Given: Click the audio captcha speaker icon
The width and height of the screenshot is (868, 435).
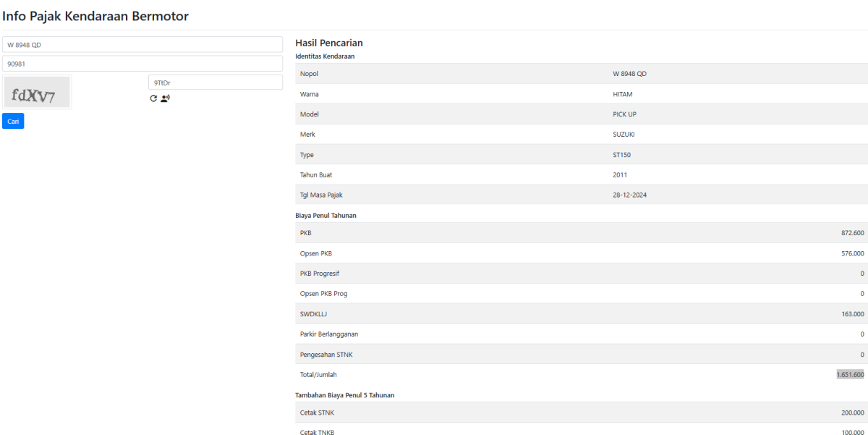Looking at the screenshot, I should coord(165,98).
